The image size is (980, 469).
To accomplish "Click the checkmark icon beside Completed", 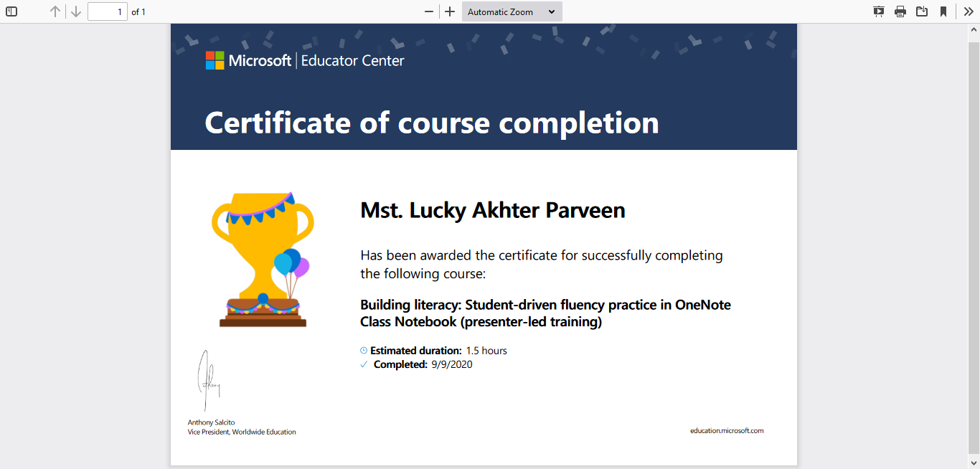I will pyautogui.click(x=364, y=364).
